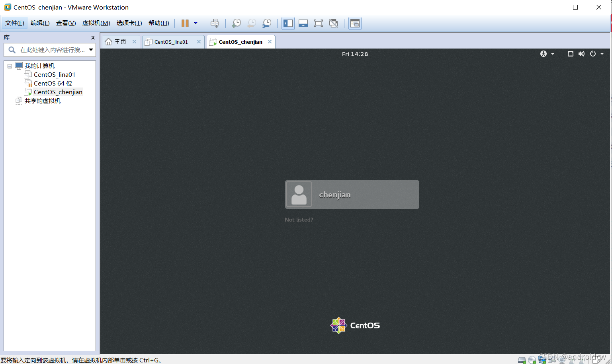Screen dimensions: 612x364
Task: Click the library search magnifier icon
Action: coord(12,50)
